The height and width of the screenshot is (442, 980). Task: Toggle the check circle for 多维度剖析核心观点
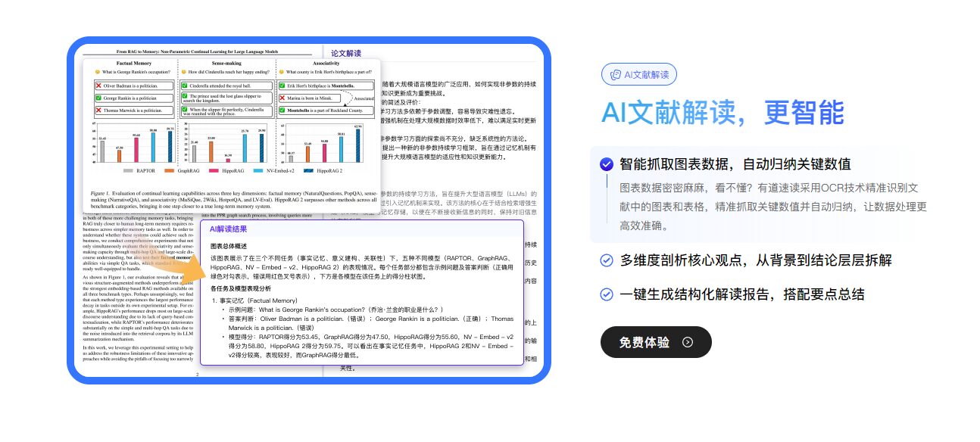pyautogui.click(x=606, y=260)
